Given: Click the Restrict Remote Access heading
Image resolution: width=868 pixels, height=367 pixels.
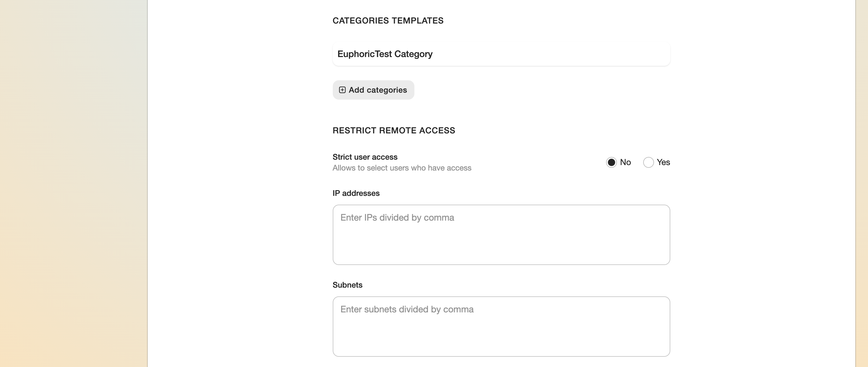Looking at the screenshot, I should point(394,131).
